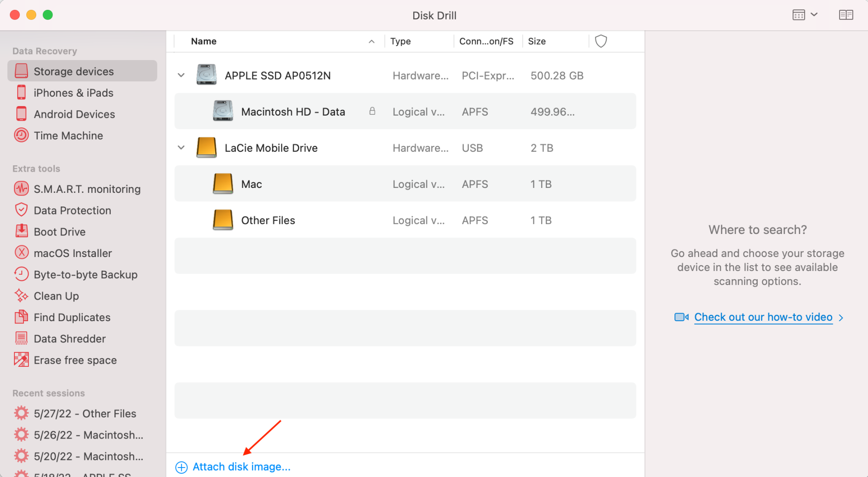Click the Clean Up sparkle icon
Image resolution: width=868 pixels, height=477 pixels.
point(21,295)
